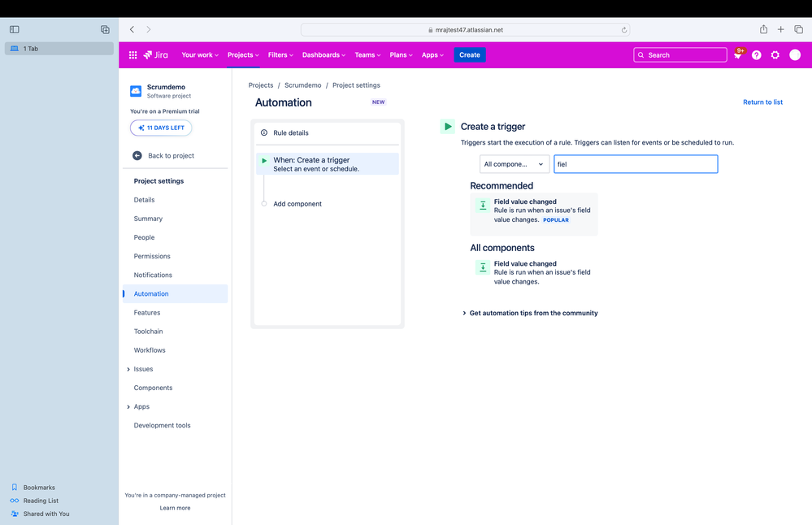812x525 pixels.
Task: Show Safari tab overview
Action: [798, 29]
